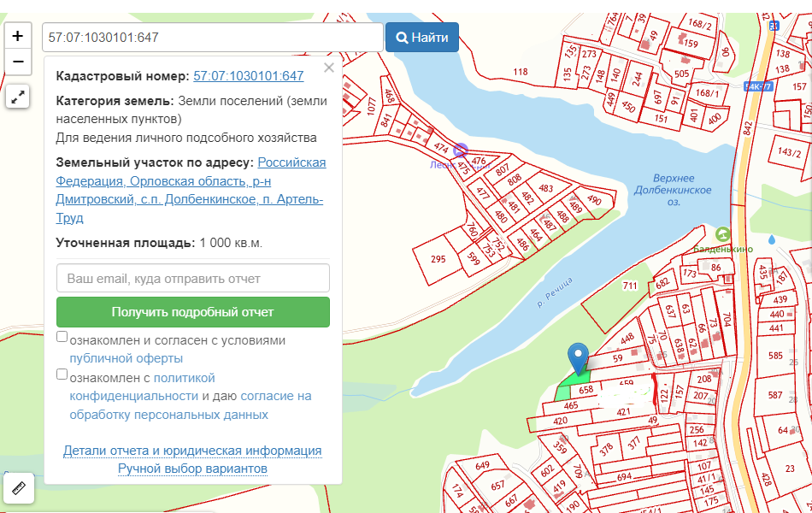Open Детали отчета и юридическая информация
This screenshot has width=812, height=513.
point(192,451)
